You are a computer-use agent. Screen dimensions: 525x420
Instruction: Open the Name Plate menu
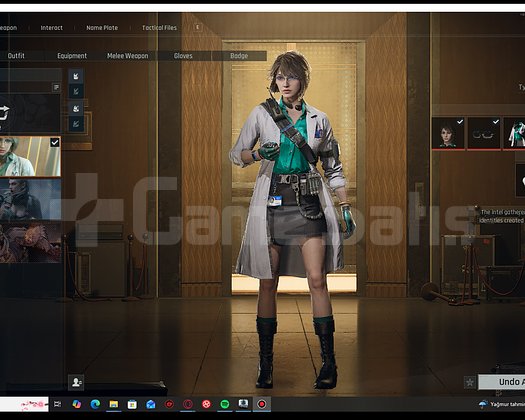coord(102,28)
